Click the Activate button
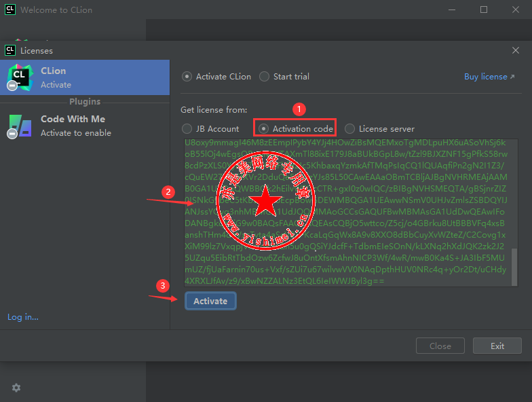 [x=210, y=301]
